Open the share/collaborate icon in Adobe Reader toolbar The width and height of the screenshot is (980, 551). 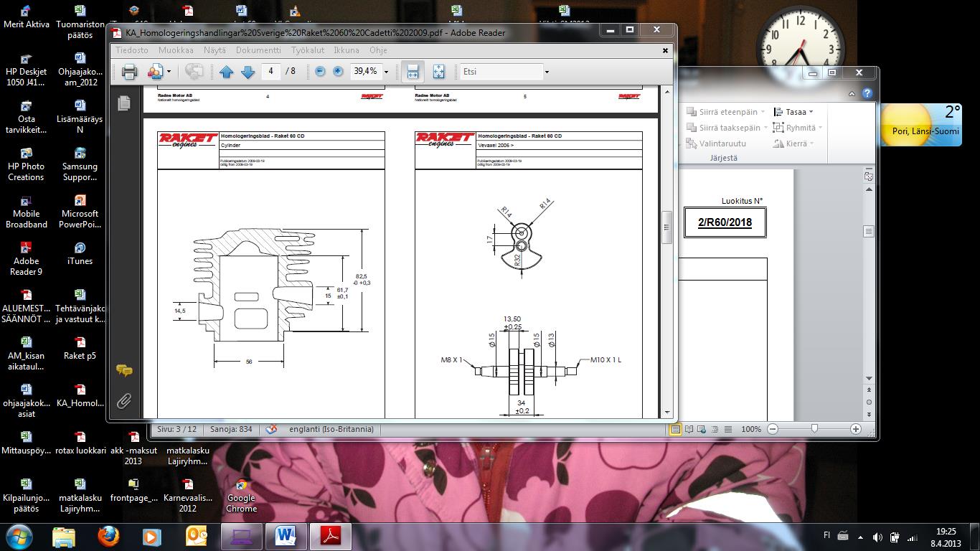point(155,72)
